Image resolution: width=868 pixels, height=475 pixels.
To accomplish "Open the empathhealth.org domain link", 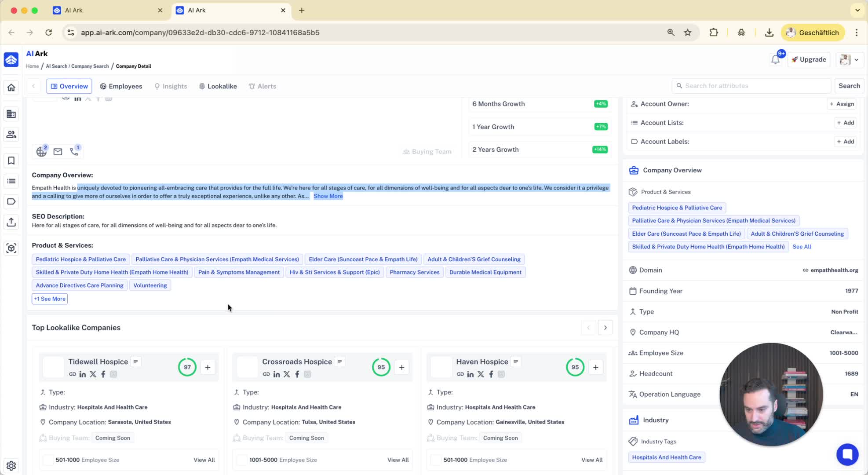I will click(x=834, y=270).
